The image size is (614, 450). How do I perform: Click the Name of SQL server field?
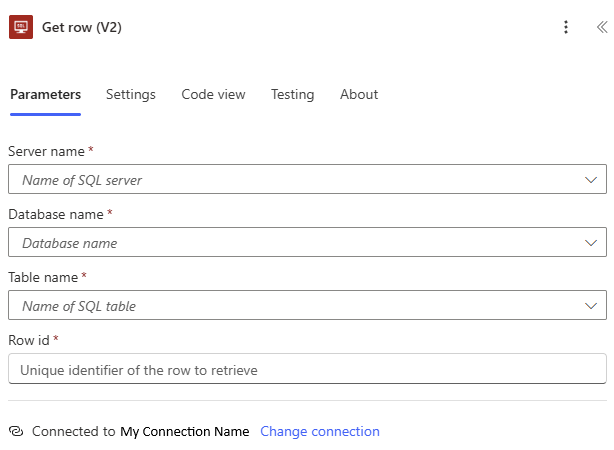(307, 179)
